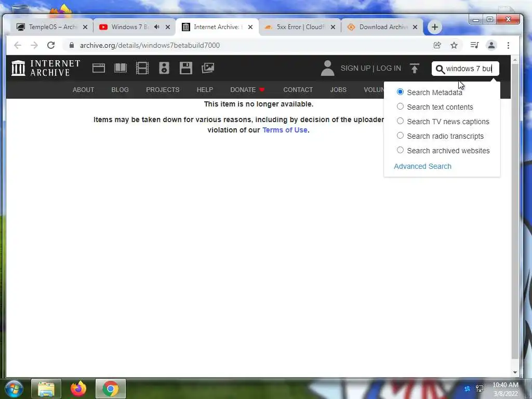Open Chrome profile avatar button

[x=491, y=45]
